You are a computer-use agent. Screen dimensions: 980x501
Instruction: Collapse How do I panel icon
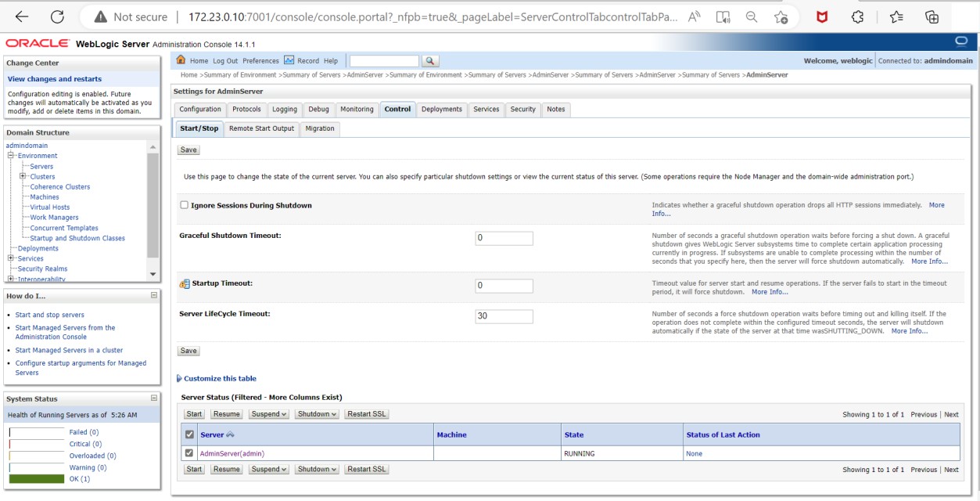[x=153, y=295]
